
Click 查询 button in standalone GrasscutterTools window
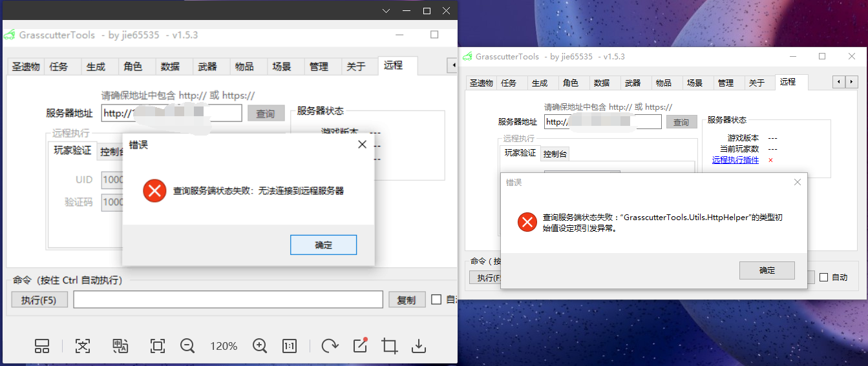681,122
